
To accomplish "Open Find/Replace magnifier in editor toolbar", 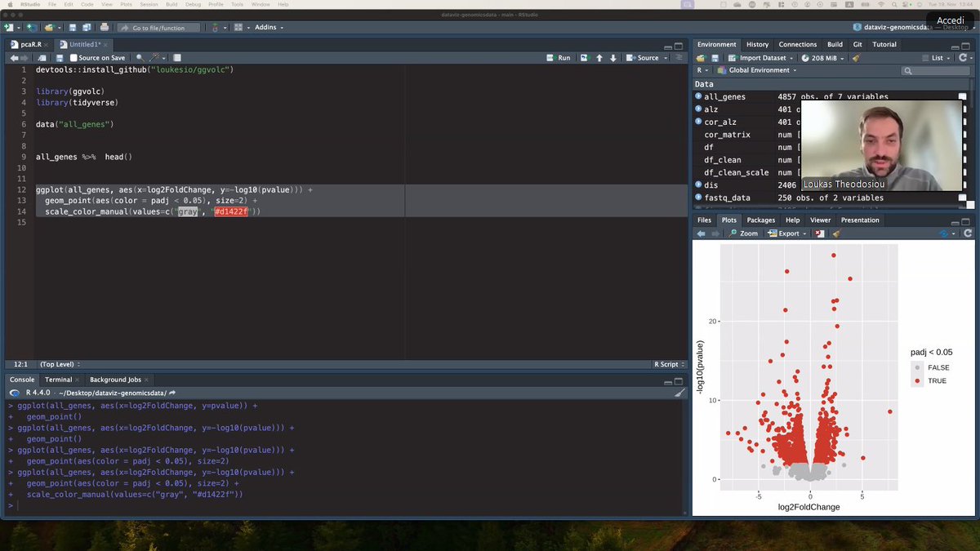I will pos(140,58).
